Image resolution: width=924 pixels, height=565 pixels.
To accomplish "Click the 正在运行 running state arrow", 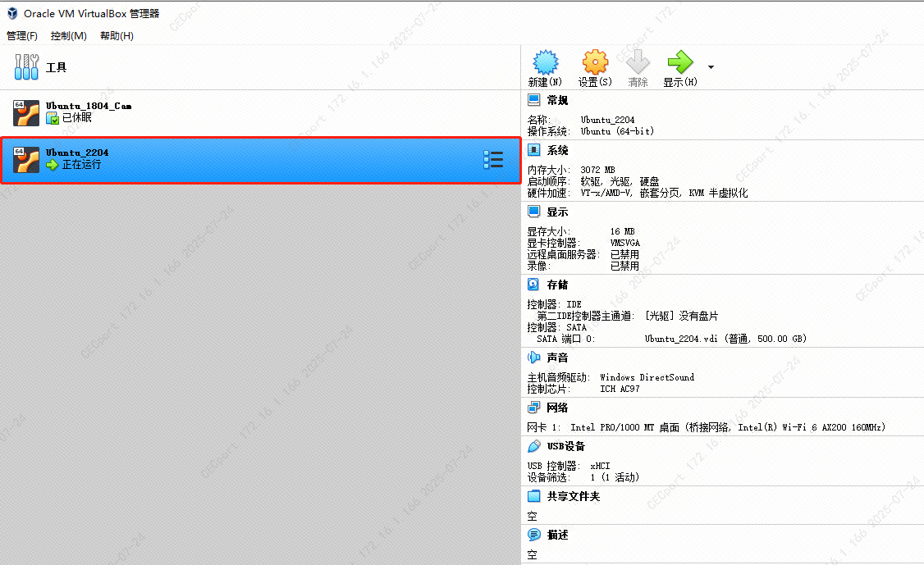I will (53, 165).
